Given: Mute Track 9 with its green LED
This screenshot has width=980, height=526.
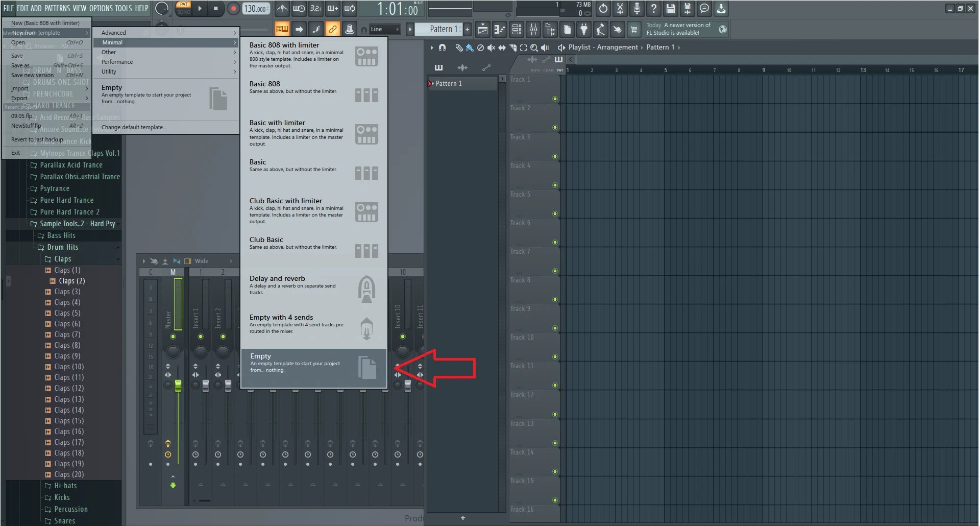Looking at the screenshot, I should [x=555, y=328].
